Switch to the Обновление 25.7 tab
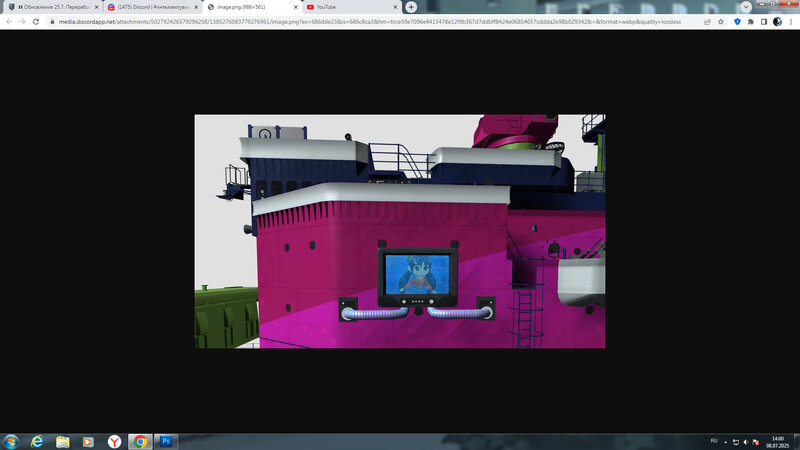The width and height of the screenshot is (800, 450). (53, 7)
